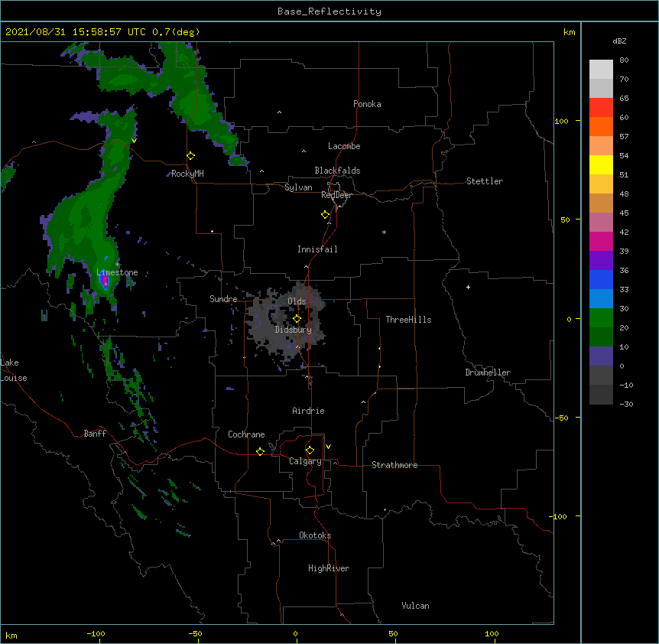Select the yellow 54 dBZ legend color
The width and height of the screenshot is (659, 644).
[601, 164]
